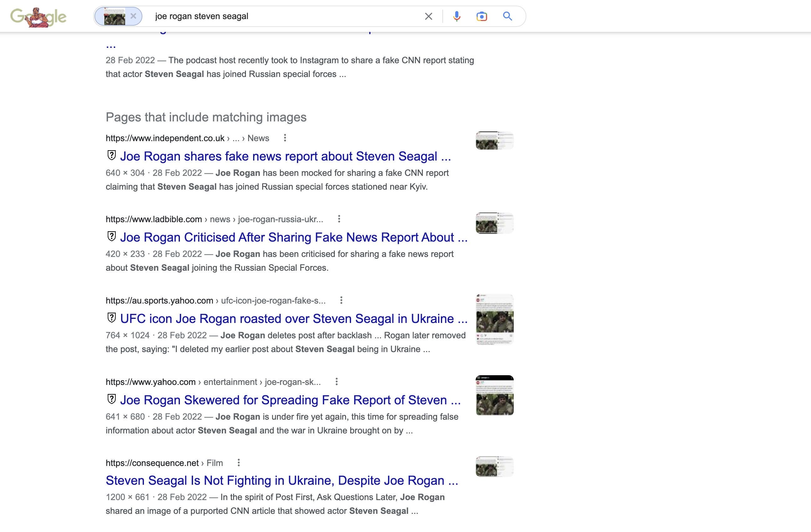This screenshot has width=811, height=532.
Task: Click the https://www.ladbible.com URL breadcrumb
Action: [214, 219]
